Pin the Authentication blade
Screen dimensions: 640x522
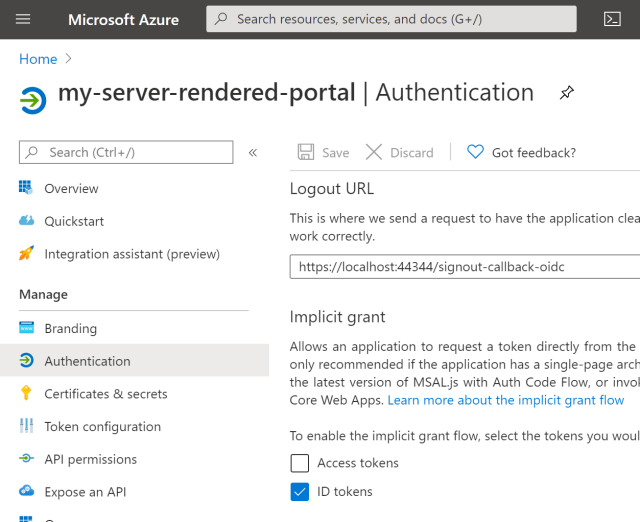(x=566, y=93)
